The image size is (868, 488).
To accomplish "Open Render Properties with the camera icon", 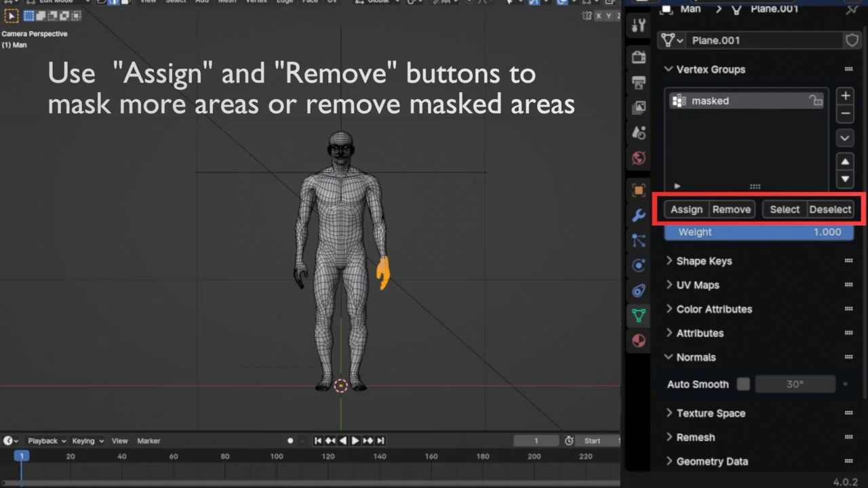I will 638,57.
